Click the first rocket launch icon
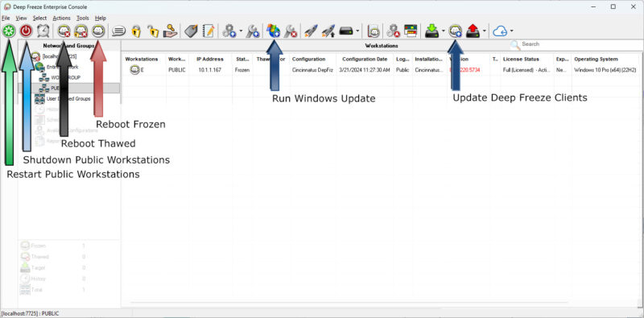The image size is (644, 318). pos(311,31)
